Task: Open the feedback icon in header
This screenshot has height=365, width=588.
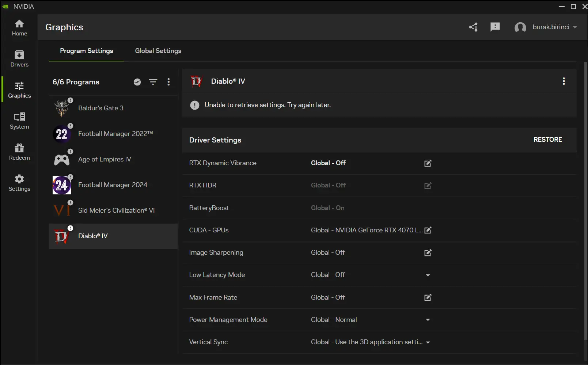Action: [x=495, y=27]
